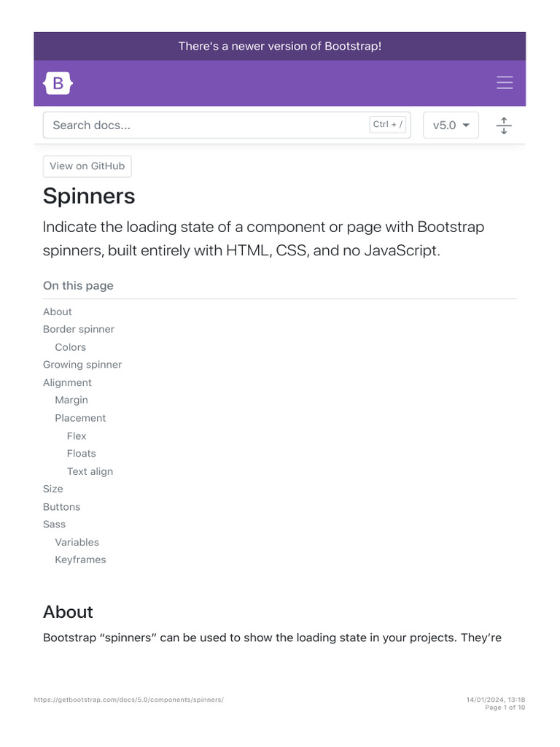Jump to the Size section
The width and height of the screenshot is (560, 747).
[53, 489]
